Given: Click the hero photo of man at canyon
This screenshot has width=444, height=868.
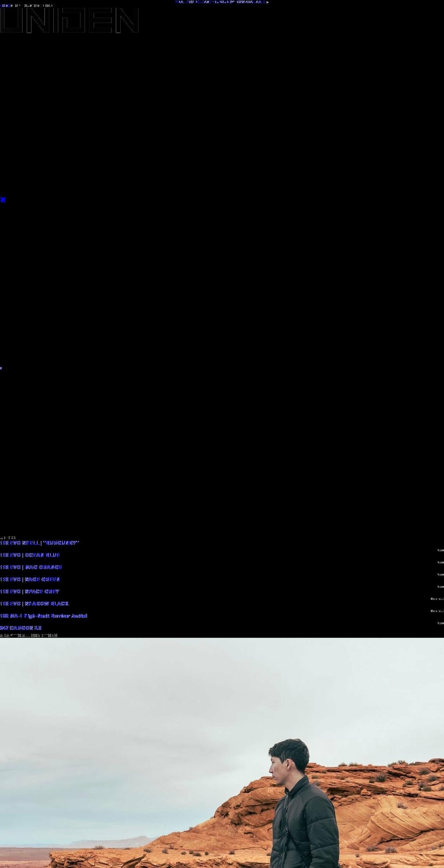Looking at the screenshot, I should (x=222, y=753).
